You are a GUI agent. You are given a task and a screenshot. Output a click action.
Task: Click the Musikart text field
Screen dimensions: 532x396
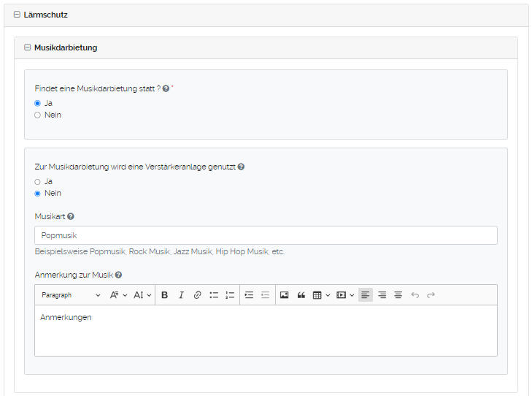tap(266, 235)
